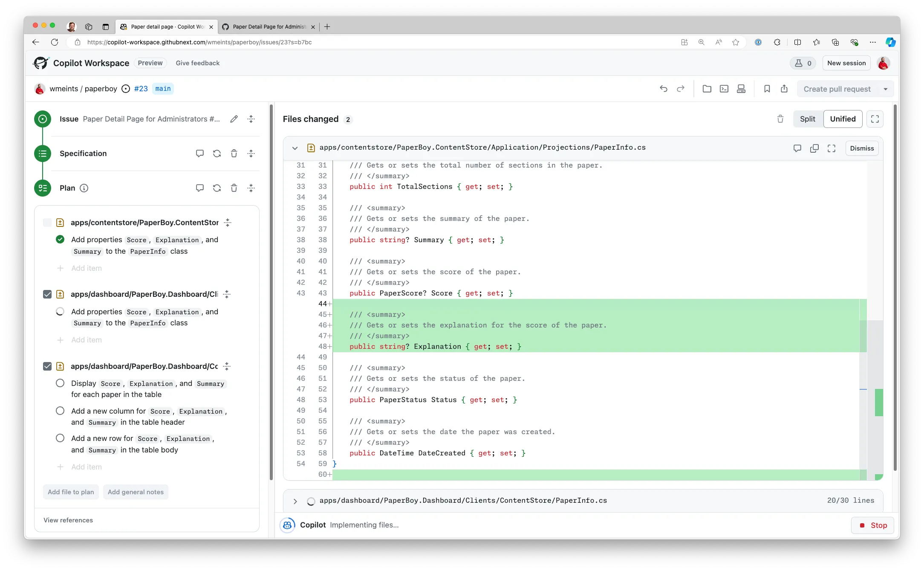This screenshot has height=571, width=924.
Task: Regenerate the Specification step
Action: click(x=217, y=154)
